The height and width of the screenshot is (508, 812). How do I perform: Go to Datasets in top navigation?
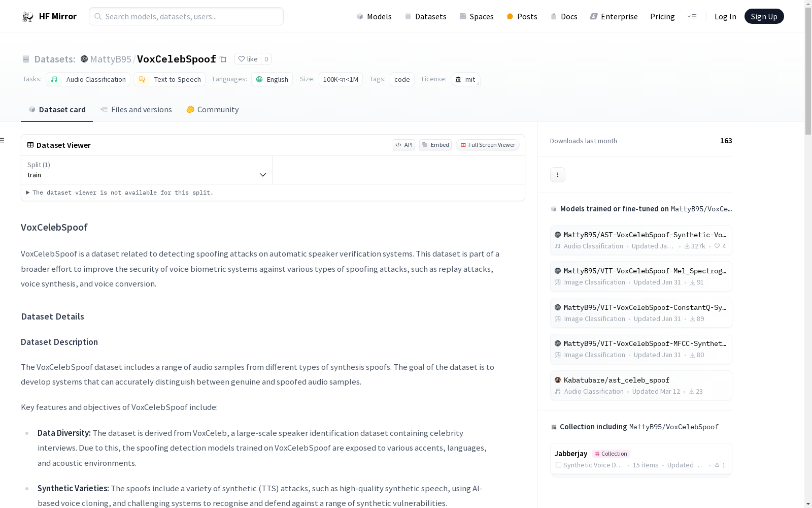click(x=425, y=17)
